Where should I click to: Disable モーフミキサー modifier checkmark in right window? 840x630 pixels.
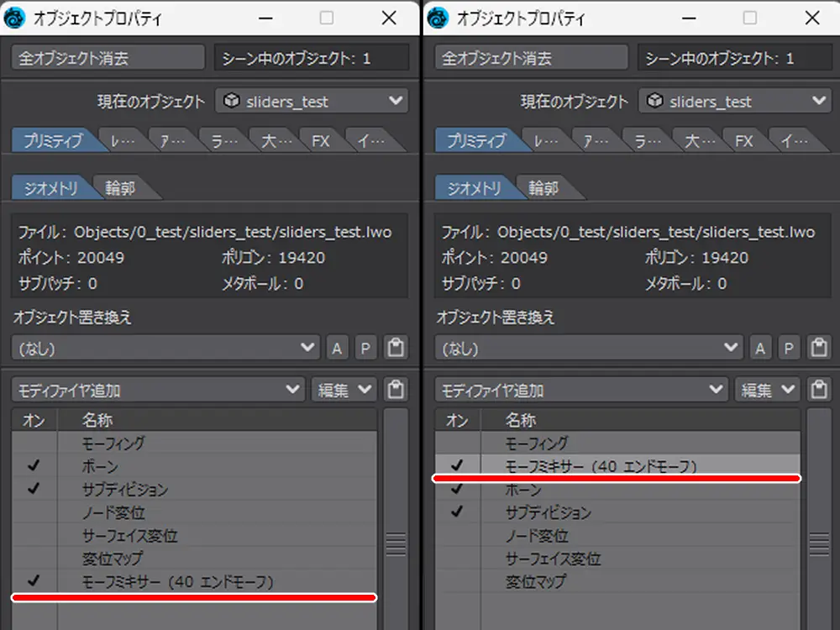[457, 465]
